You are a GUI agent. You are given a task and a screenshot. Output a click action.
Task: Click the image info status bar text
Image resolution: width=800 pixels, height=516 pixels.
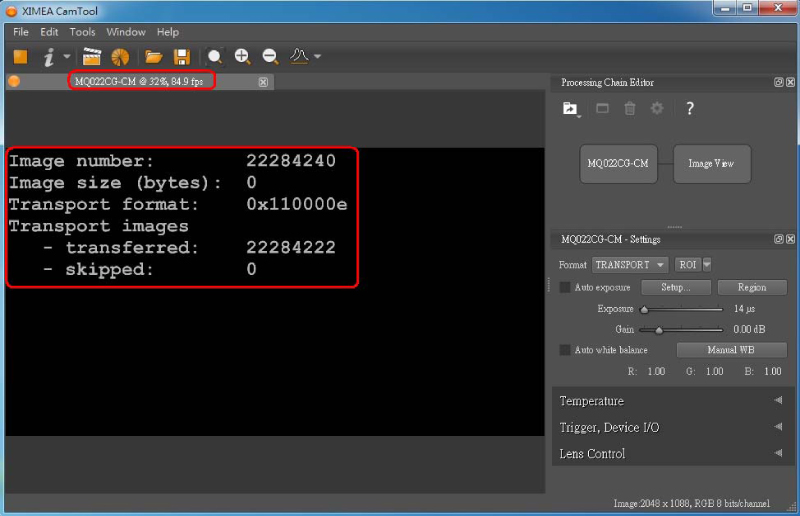pyautogui.click(x=691, y=504)
